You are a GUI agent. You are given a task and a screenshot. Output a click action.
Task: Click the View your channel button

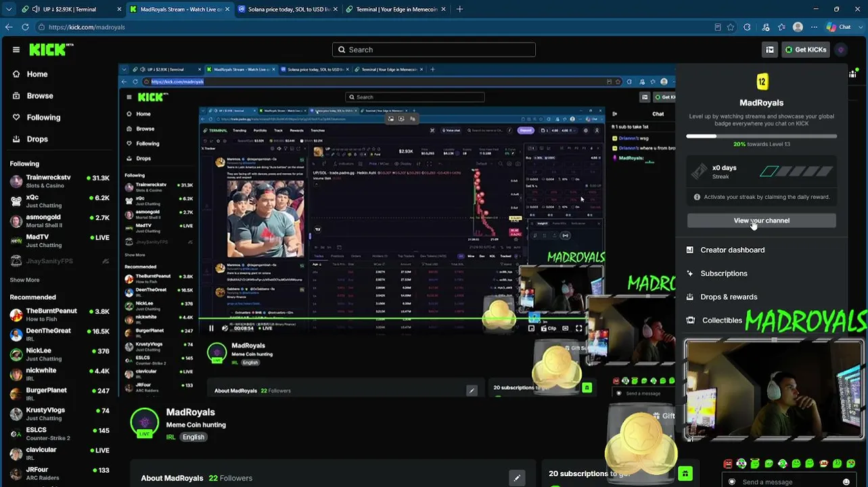pyautogui.click(x=762, y=221)
